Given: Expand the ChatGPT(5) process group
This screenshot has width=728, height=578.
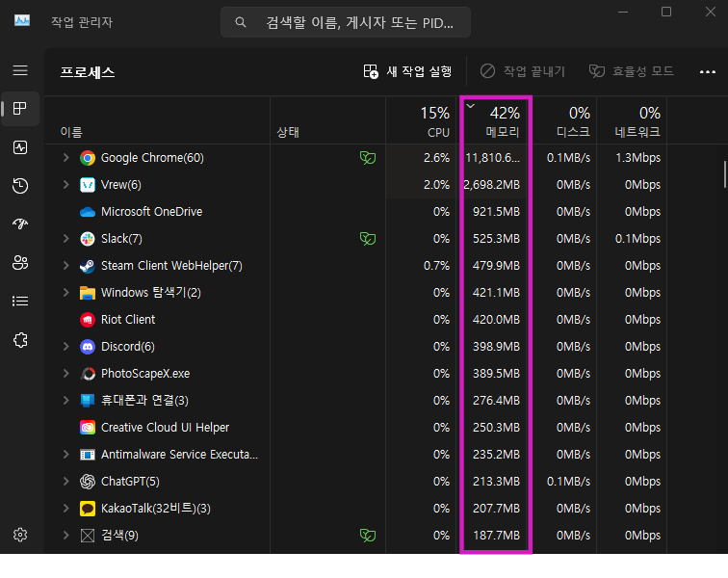Looking at the screenshot, I should [x=65, y=482].
